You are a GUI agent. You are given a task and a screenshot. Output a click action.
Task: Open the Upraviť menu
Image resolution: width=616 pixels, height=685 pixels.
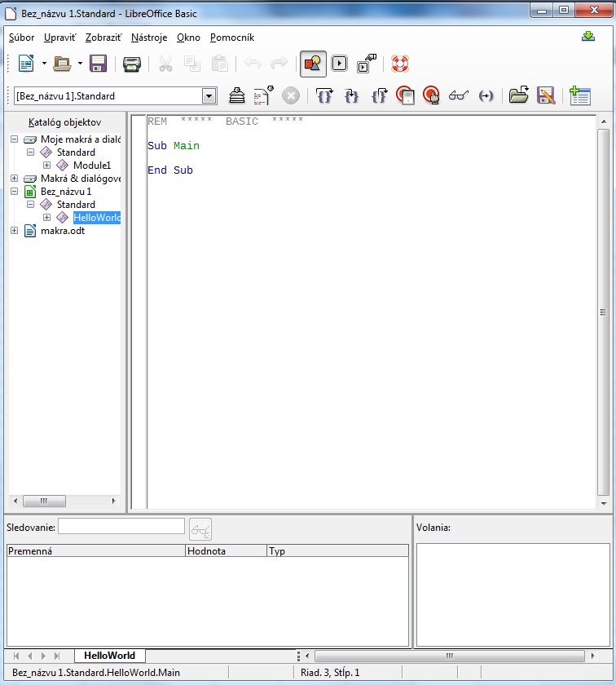59,38
